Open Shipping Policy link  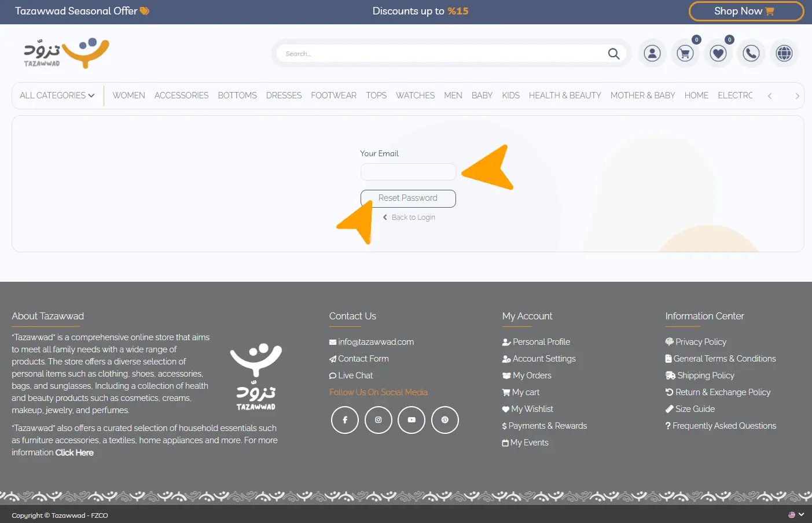pos(700,375)
